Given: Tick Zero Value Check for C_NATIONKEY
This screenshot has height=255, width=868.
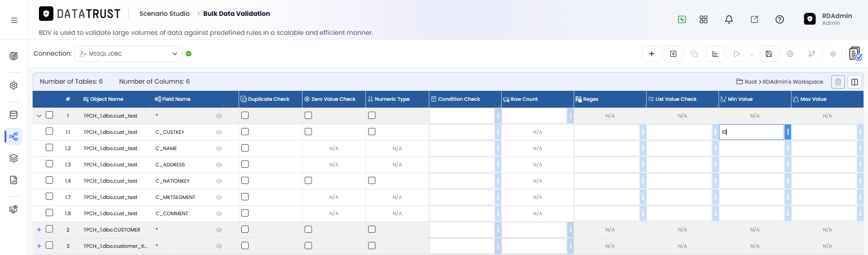Looking at the screenshot, I should pos(308,180).
